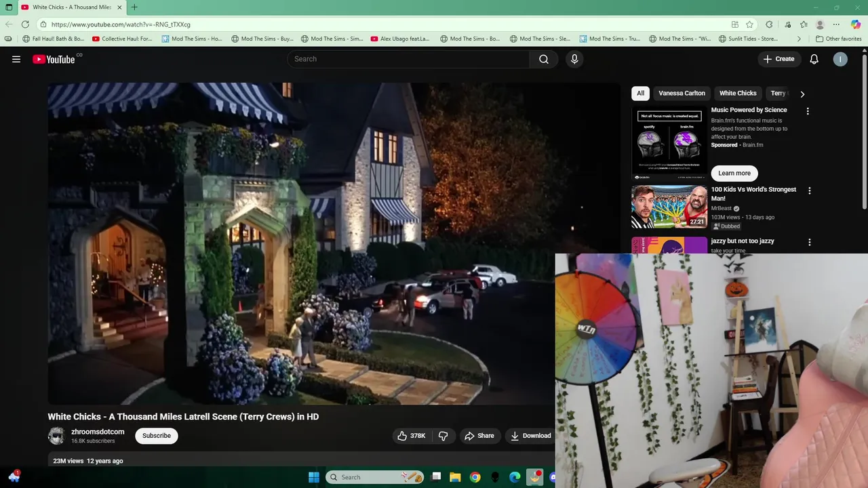Viewport: 868px width, 488px height.
Task: Open Windows Start menu
Action: pyautogui.click(x=314, y=477)
